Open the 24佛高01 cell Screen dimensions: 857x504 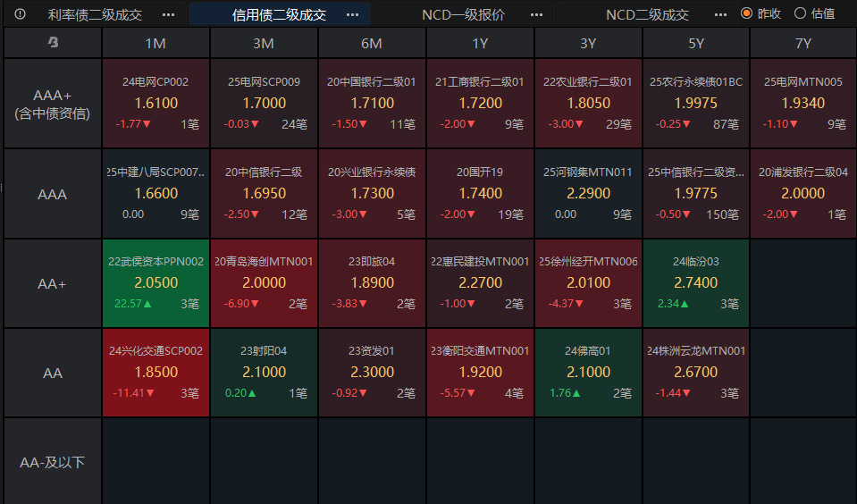pyautogui.click(x=589, y=373)
